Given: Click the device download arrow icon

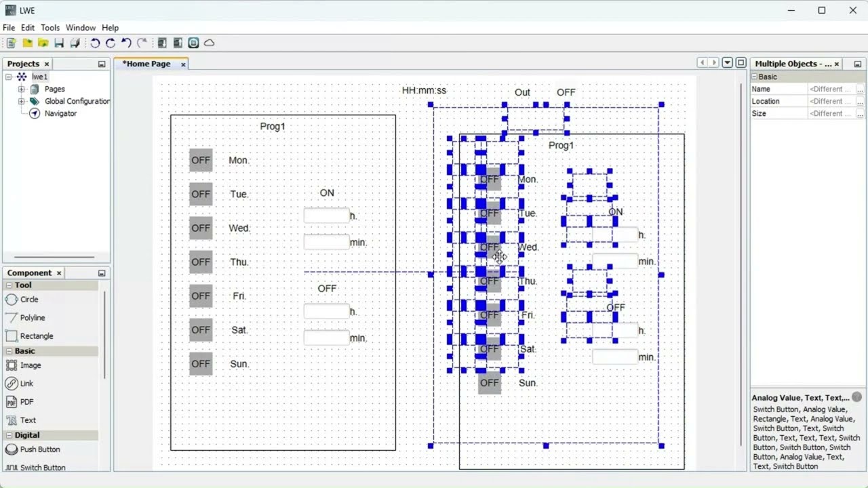Looking at the screenshot, I should 162,43.
